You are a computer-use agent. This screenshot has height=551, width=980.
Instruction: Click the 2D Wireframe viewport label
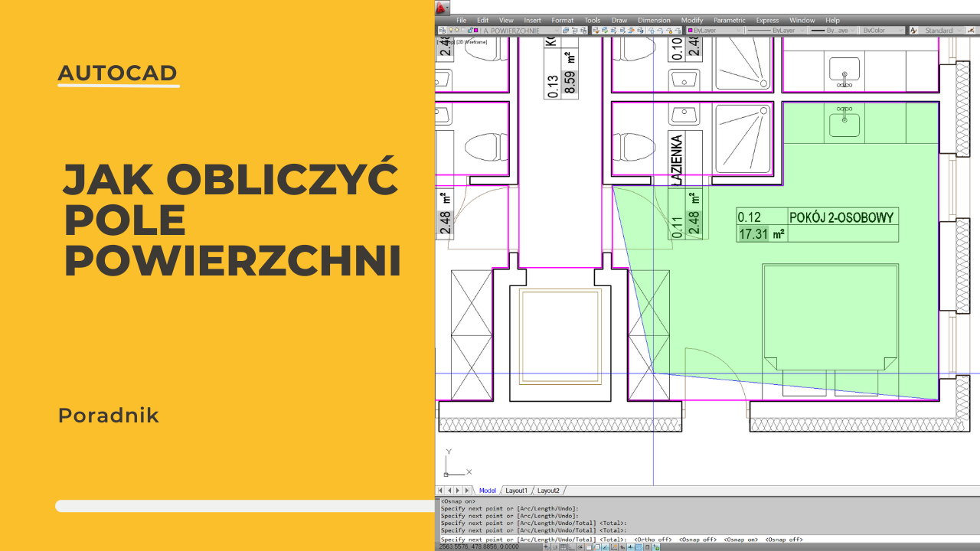(471, 42)
